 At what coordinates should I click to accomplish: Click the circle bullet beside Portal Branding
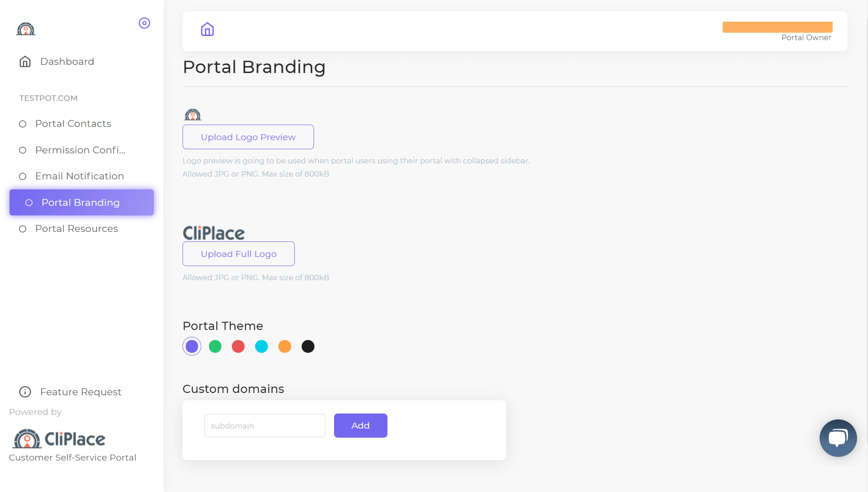[29, 203]
